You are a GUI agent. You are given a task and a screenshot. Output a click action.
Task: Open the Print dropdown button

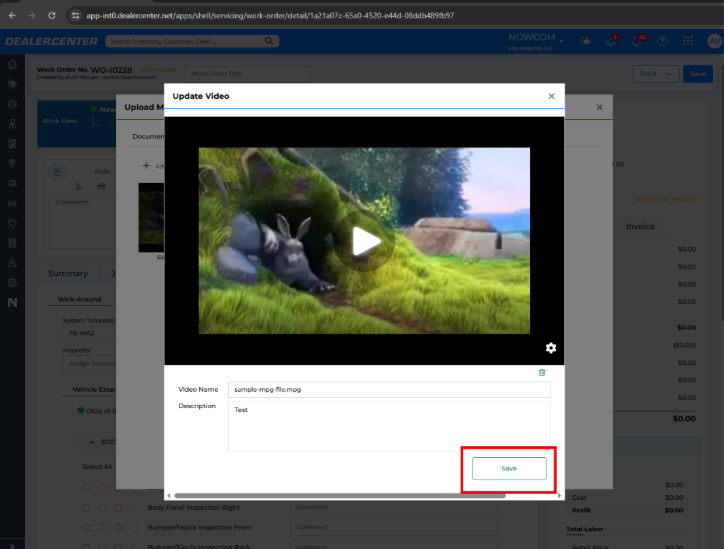pyautogui.click(x=656, y=74)
